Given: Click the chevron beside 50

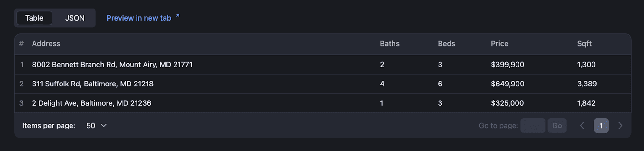Looking at the screenshot, I should pyautogui.click(x=104, y=126).
